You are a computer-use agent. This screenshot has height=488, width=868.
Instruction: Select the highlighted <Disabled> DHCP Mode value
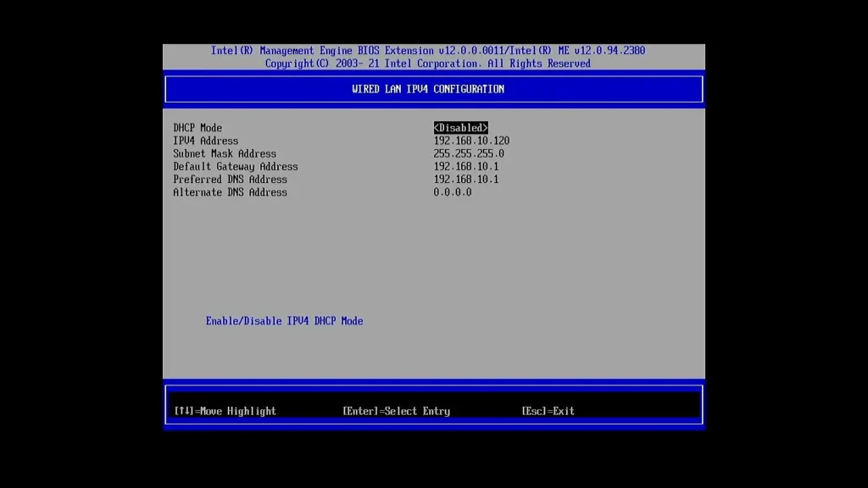coord(460,128)
